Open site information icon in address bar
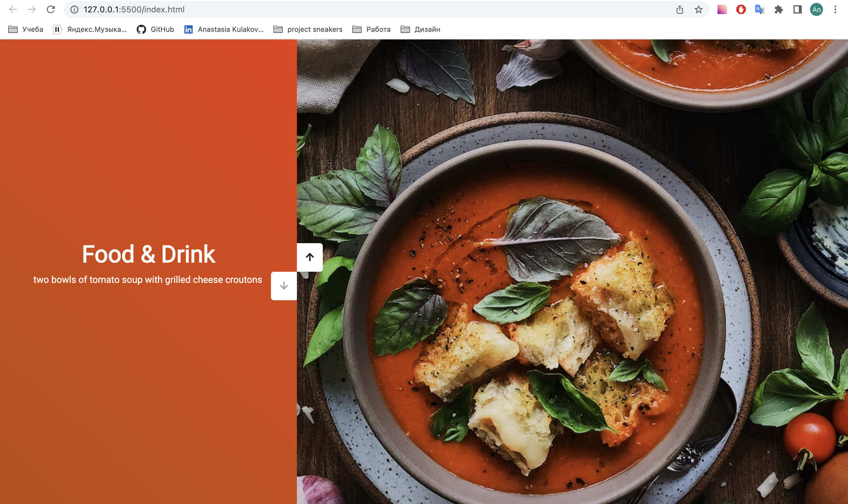 [x=74, y=9]
